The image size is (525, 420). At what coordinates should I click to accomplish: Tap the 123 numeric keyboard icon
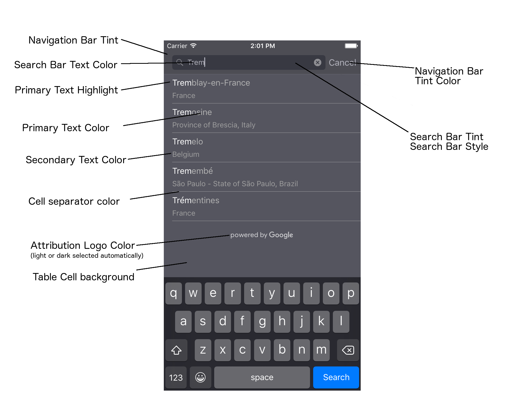[176, 377]
